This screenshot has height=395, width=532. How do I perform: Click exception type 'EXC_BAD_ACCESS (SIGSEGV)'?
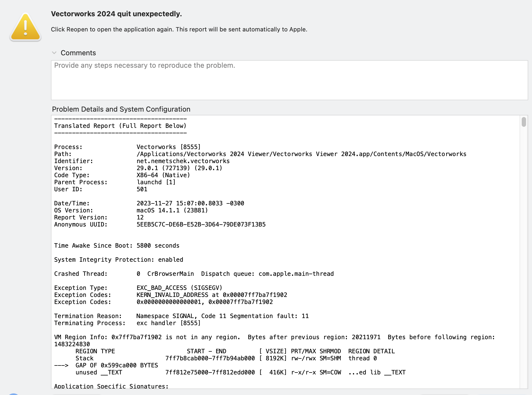tap(179, 288)
